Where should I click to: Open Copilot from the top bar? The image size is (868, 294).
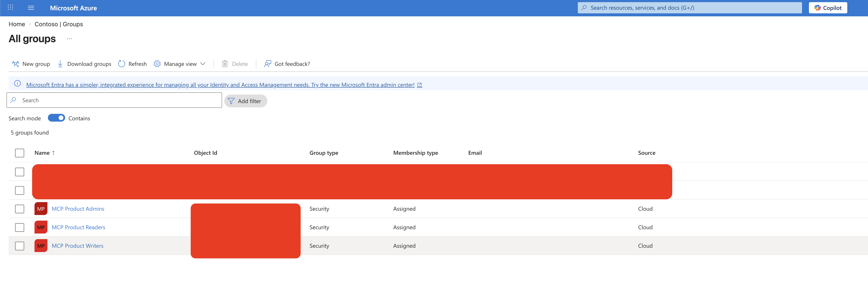tap(827, 8)
